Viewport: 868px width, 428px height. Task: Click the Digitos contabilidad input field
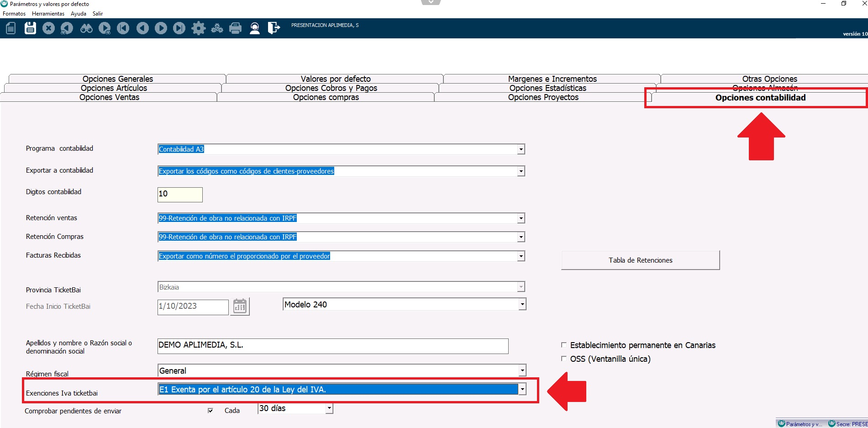[180, 194]
